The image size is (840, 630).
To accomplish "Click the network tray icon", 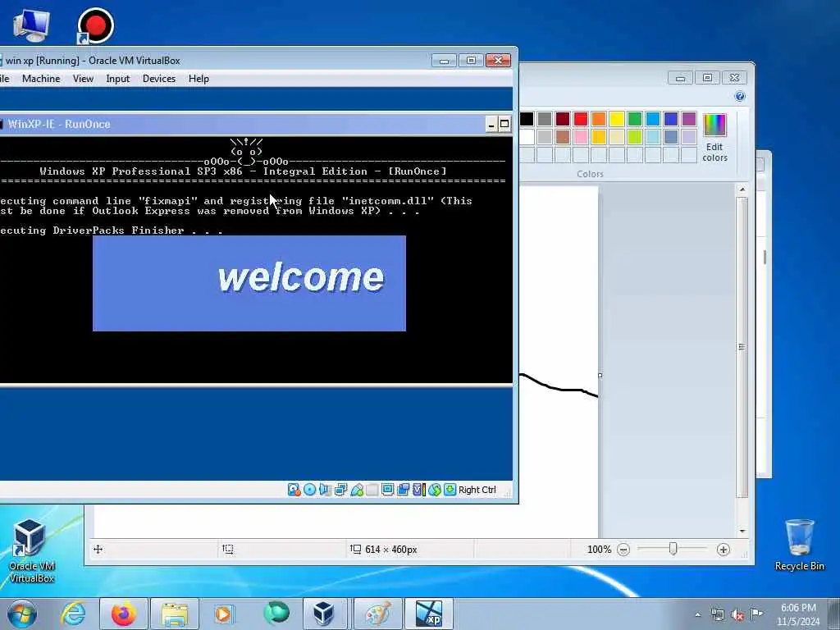I will 717,615.
